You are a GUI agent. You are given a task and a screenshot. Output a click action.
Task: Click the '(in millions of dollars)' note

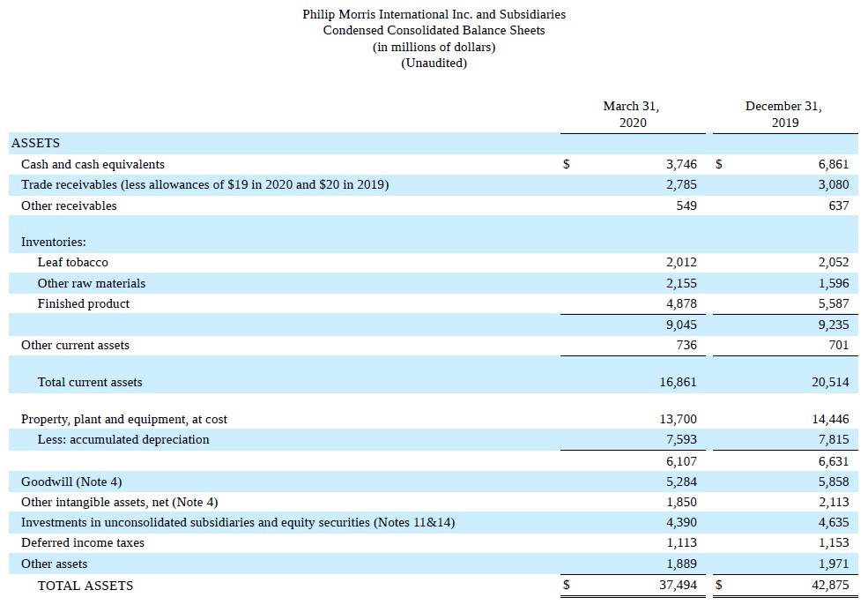434,47
